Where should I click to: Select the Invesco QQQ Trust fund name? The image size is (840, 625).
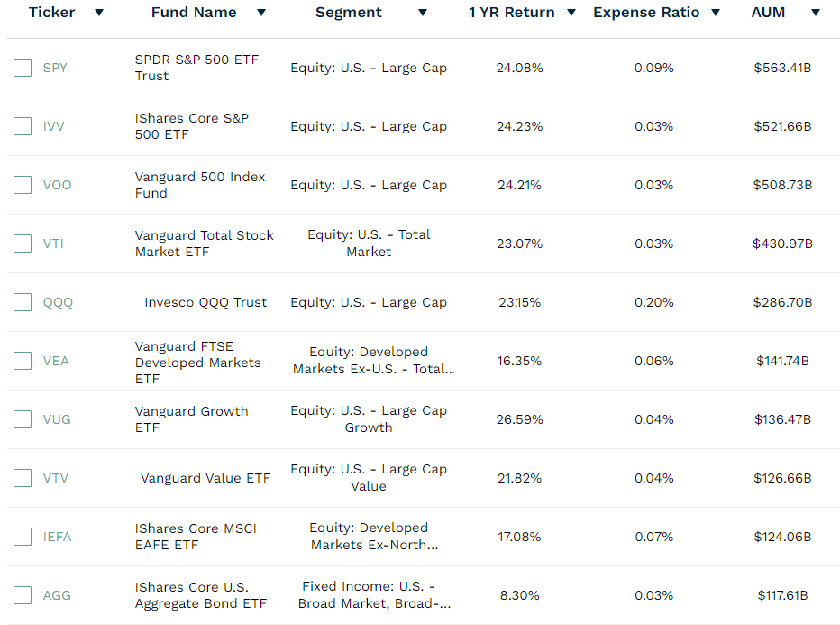pos(205,302)
